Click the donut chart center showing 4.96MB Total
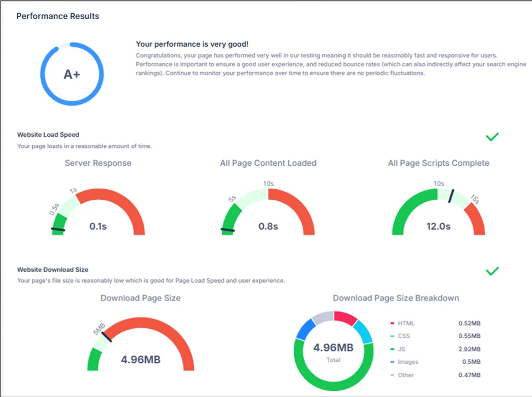 click(333, 351)
